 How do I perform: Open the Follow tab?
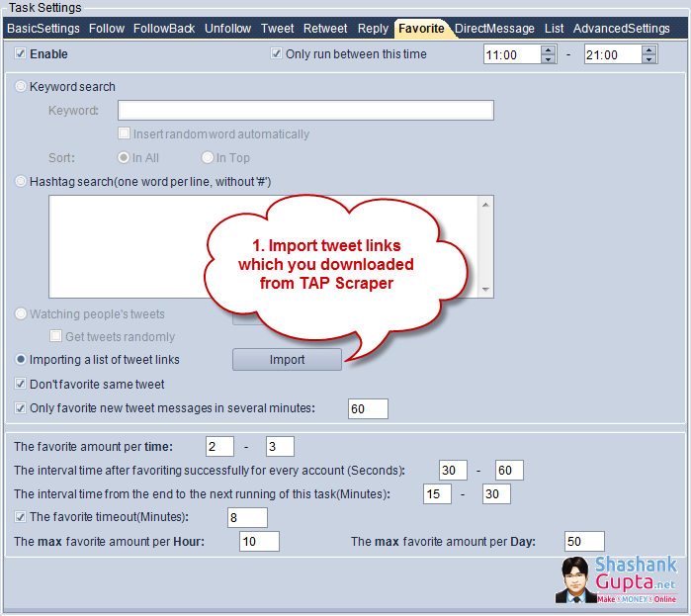tap(107, 29)
